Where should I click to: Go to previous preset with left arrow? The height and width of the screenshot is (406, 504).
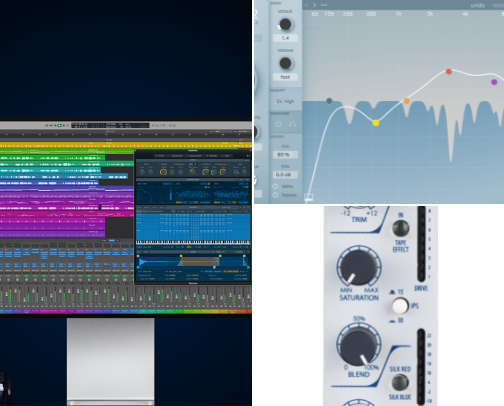coord(307,5)
